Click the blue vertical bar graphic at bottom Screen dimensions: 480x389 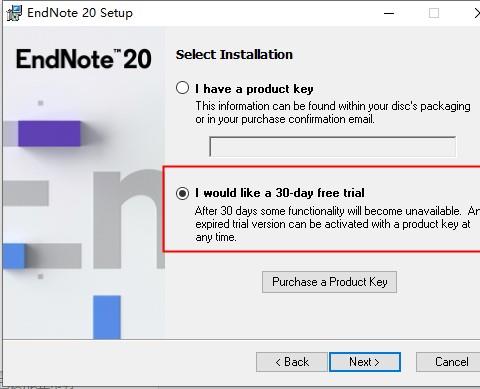(x=107, y=317)
